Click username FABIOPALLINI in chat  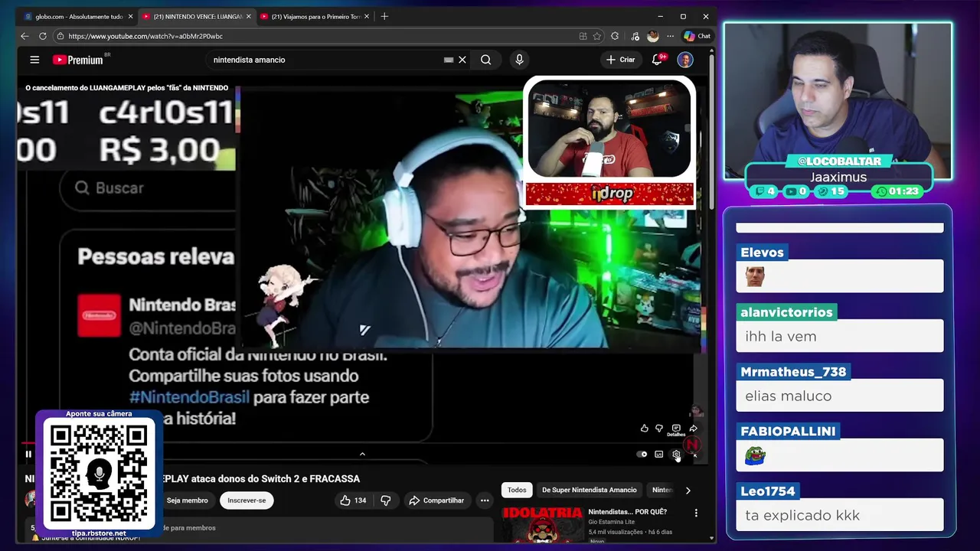[x=788, y=432]
